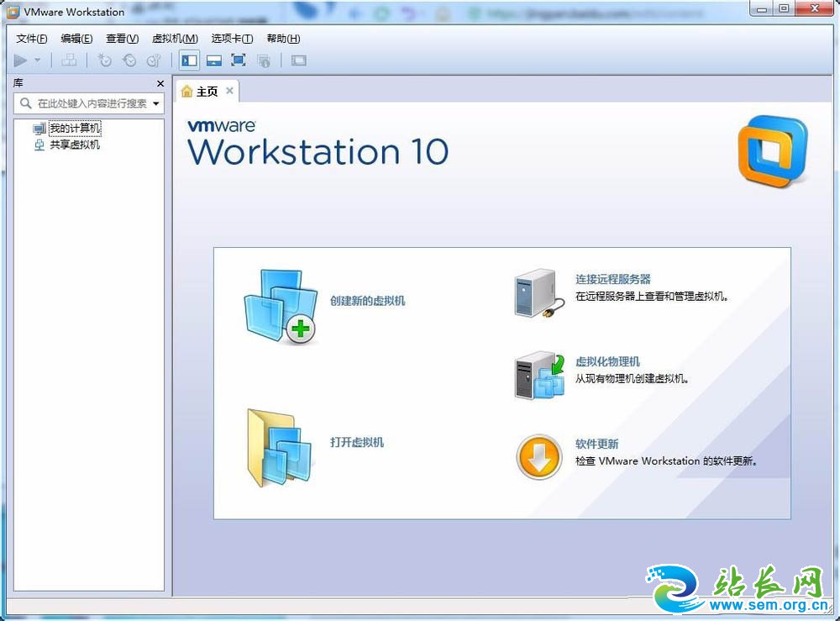Open the 选项卡(T) menu

tap(232, 39)
